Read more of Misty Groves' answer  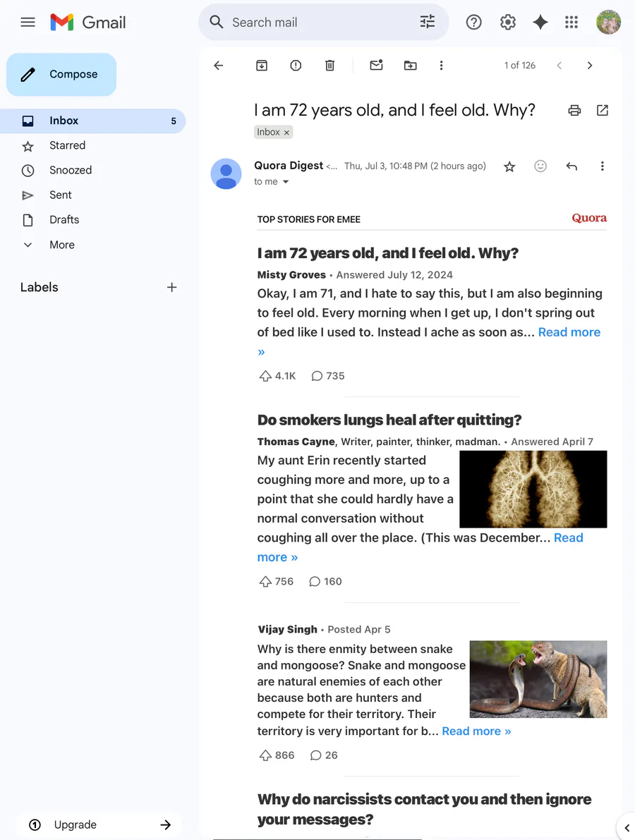point(569,332)
